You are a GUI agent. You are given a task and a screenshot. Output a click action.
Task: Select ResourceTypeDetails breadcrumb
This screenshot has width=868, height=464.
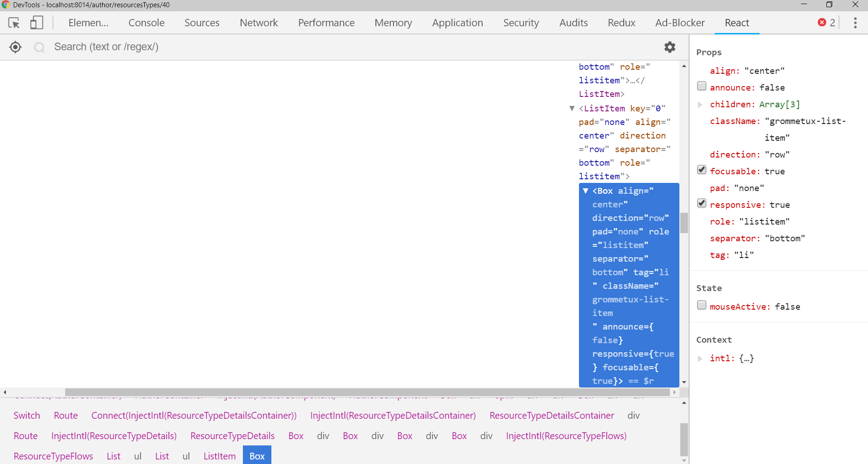click(x=232, y=436)
